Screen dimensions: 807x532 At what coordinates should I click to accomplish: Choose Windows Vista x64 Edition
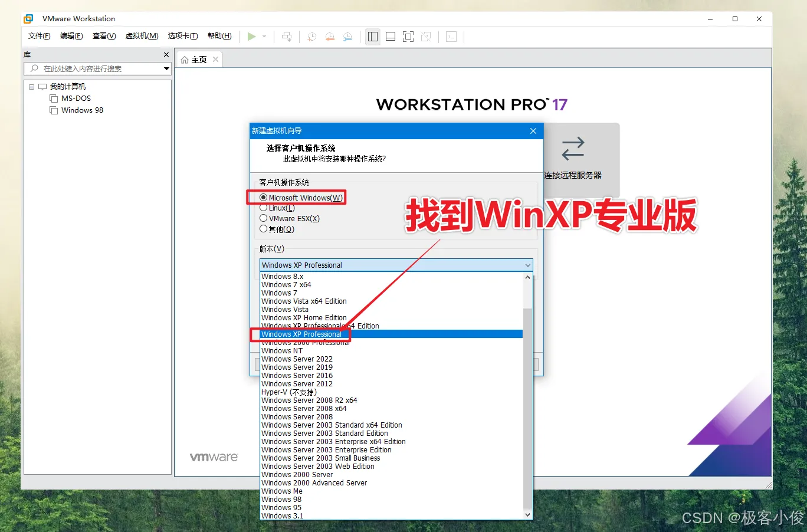pos(392,301)
